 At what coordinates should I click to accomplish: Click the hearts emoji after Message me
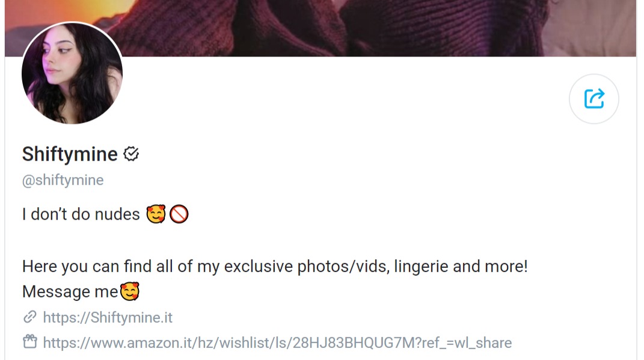[130, 291]
